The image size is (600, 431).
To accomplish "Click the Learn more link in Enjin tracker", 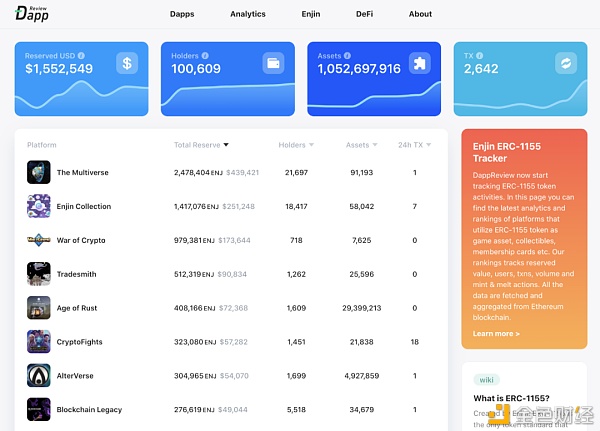I will 496,333.
